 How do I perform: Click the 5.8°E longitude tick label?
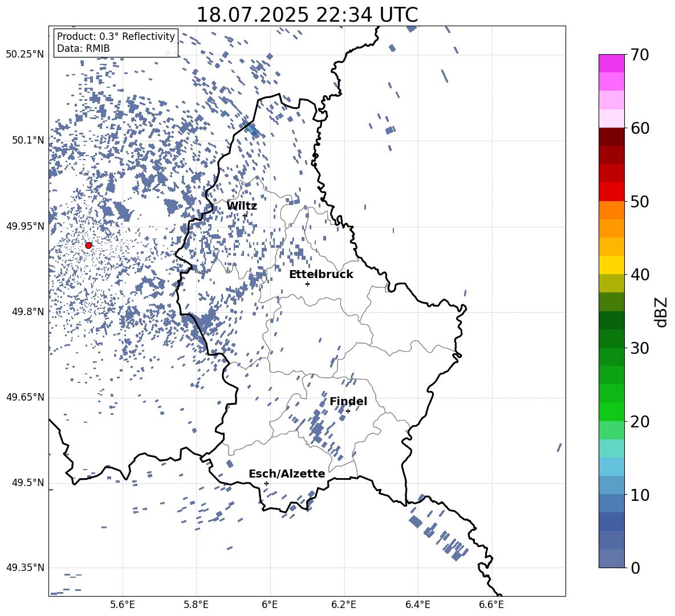(x=196, y=605)
